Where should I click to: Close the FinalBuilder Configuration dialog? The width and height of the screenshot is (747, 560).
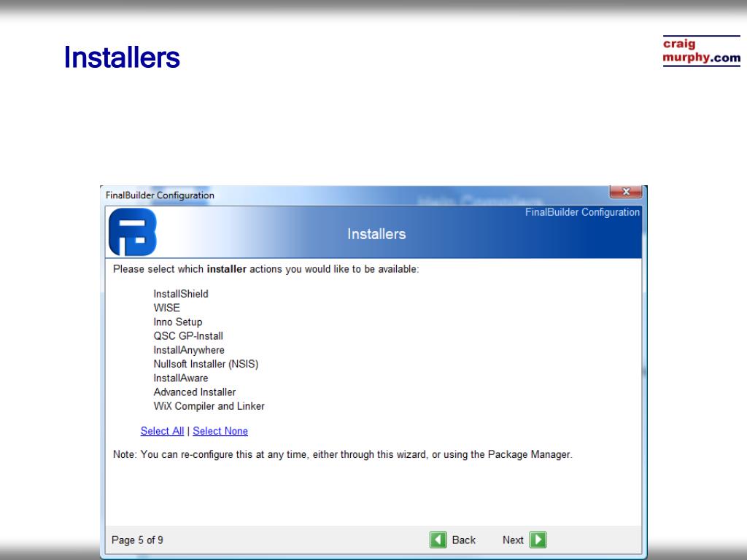[x=625, y=192]
